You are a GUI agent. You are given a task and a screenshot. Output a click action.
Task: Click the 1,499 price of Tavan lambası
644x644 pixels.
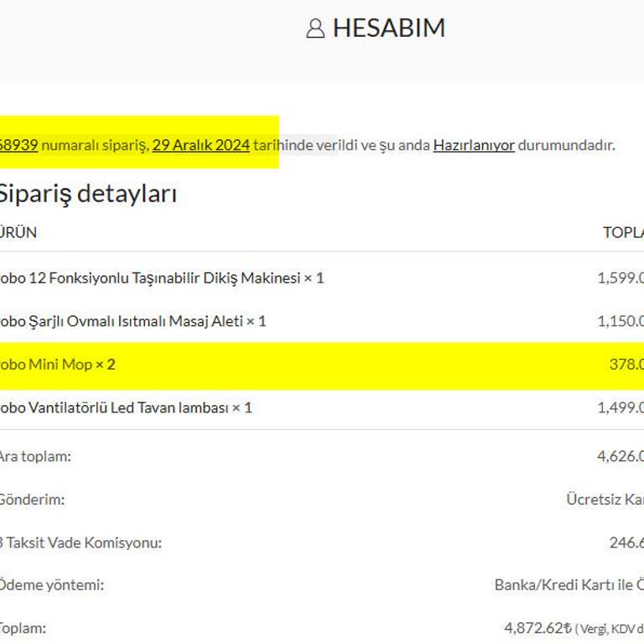click(621, 408)
